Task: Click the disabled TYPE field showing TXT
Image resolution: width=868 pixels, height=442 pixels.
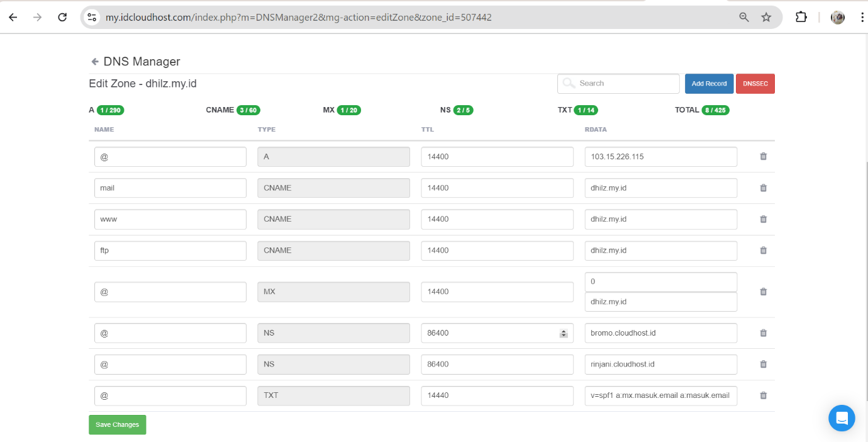Action: 333,395
